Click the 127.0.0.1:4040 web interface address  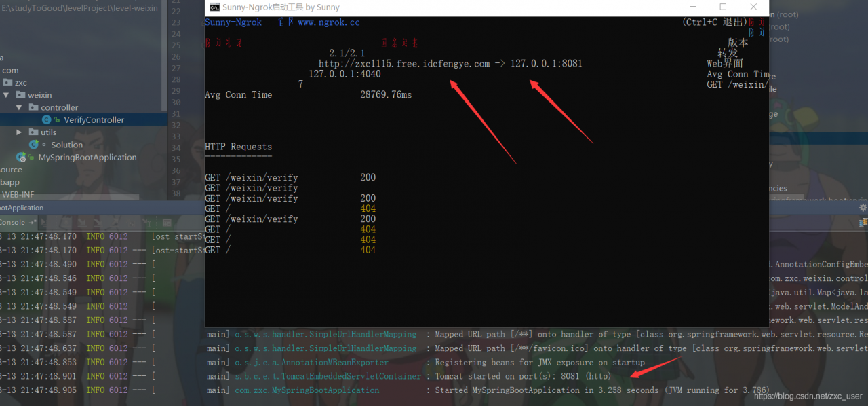tap(344, 74)
